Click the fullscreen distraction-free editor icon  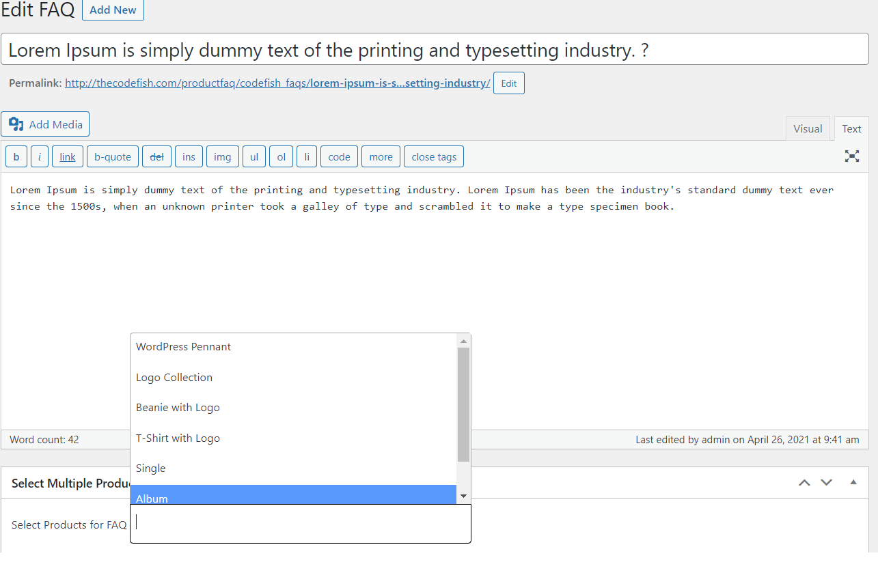851,156
